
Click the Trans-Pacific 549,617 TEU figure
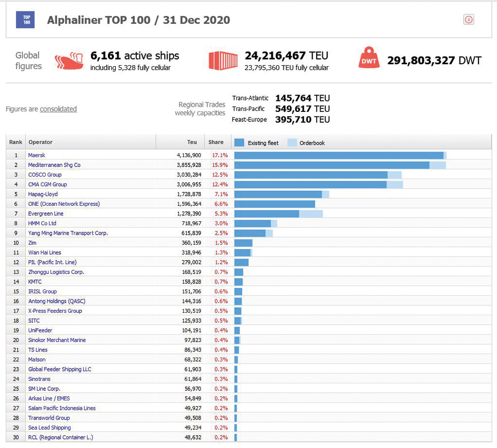click(x=302, y=109)
